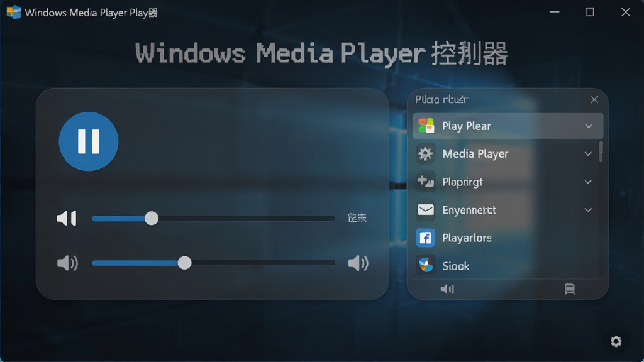Screen dimensions: 644x362
Task: Click the device icon at panel bottom right
Action: (570, 289)
